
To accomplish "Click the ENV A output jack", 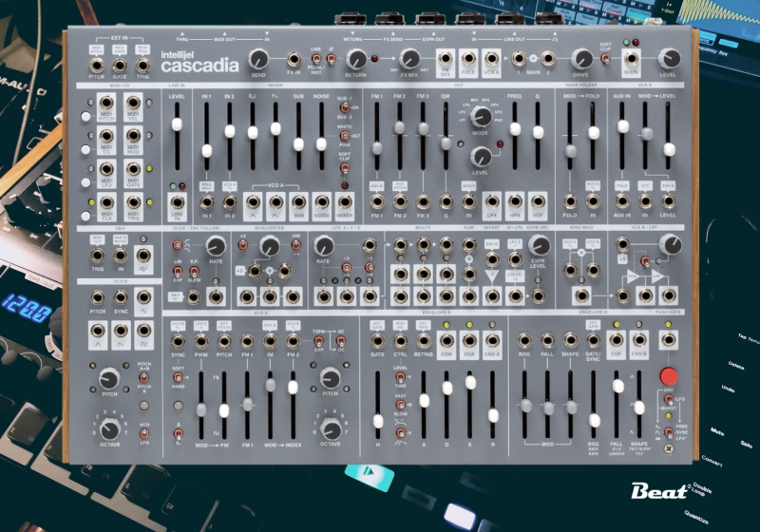I will (492, 341).
